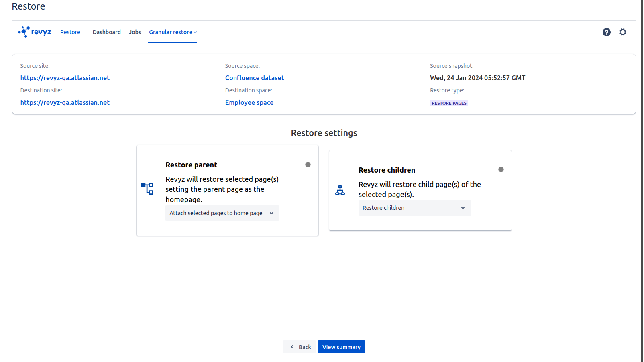This screenshot has height=362, width=644.
Task: Open the Attach selected pages to home page dropdown
Action: 222,213
